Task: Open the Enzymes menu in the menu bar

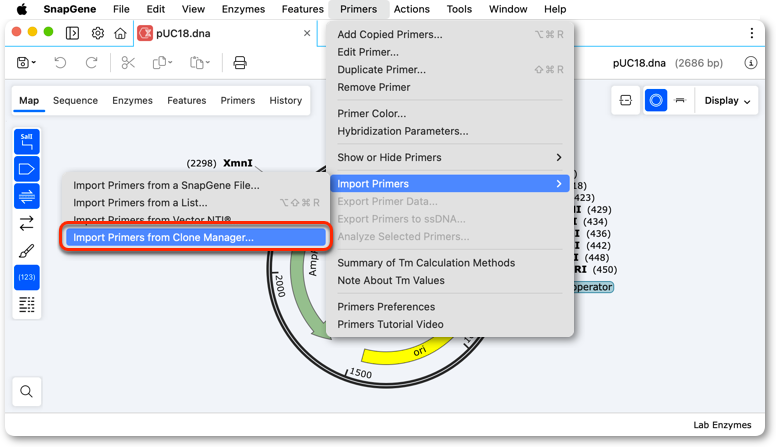Action: (243, 9)
